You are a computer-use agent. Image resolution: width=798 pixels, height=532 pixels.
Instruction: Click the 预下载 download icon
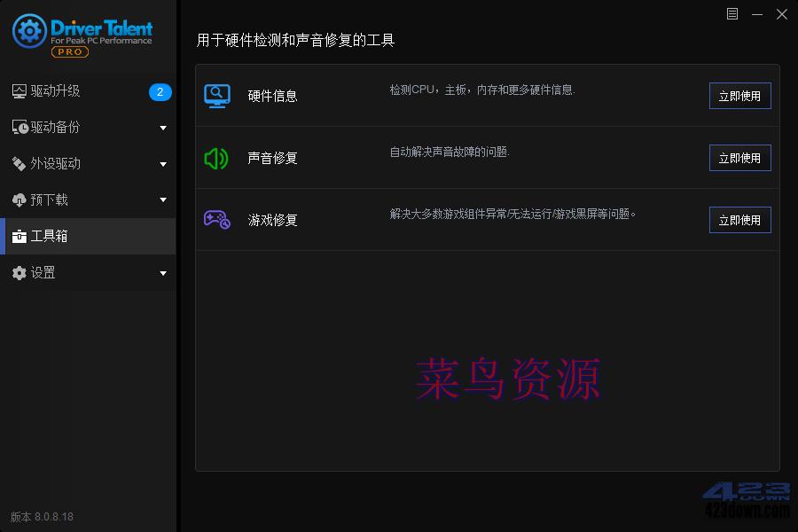tap(20, 199)
